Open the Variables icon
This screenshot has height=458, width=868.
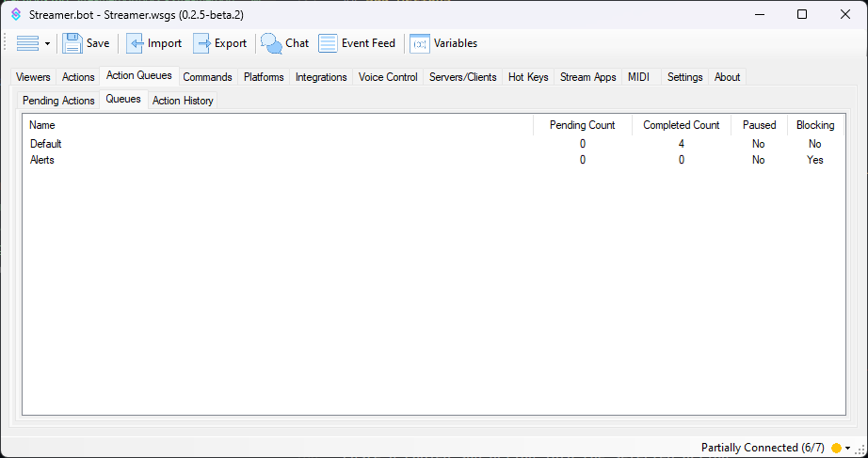click(x=420, y=43)
